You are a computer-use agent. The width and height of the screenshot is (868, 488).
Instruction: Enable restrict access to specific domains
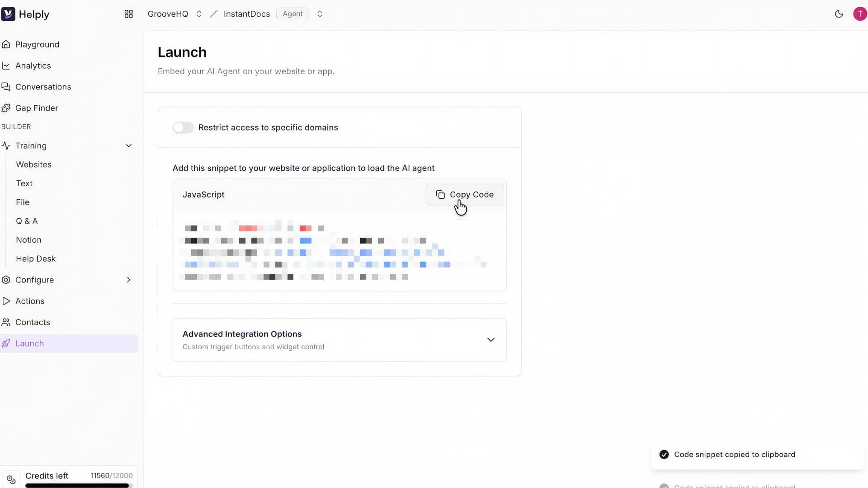(183, 127)
